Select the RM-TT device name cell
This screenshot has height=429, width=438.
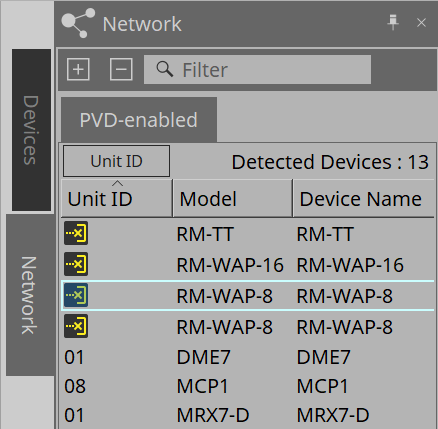(325, 234)
